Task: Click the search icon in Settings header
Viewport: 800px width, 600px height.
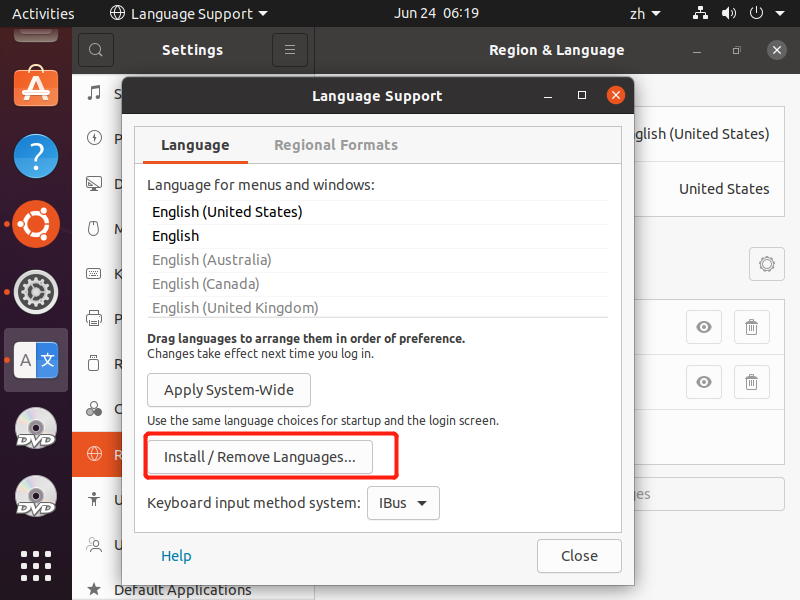Action: [96, 50]
